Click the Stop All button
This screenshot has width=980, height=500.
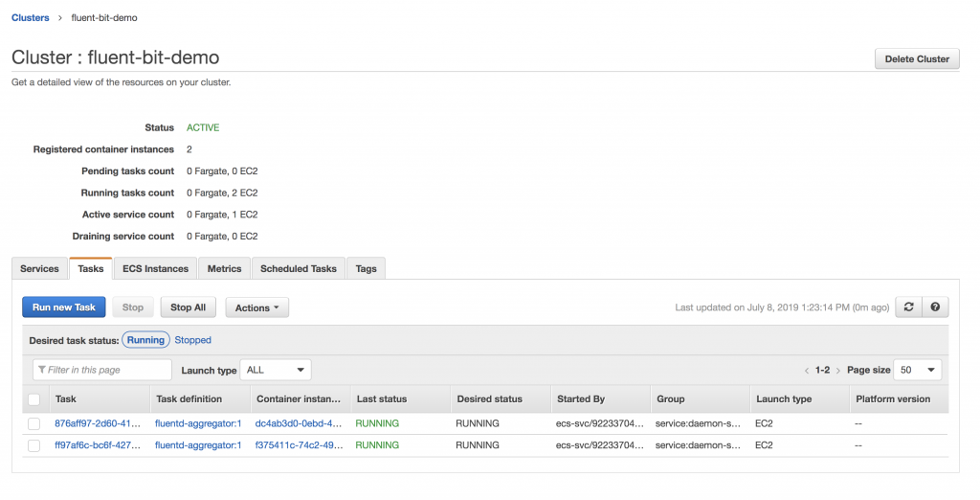click(x=189, y=307)
